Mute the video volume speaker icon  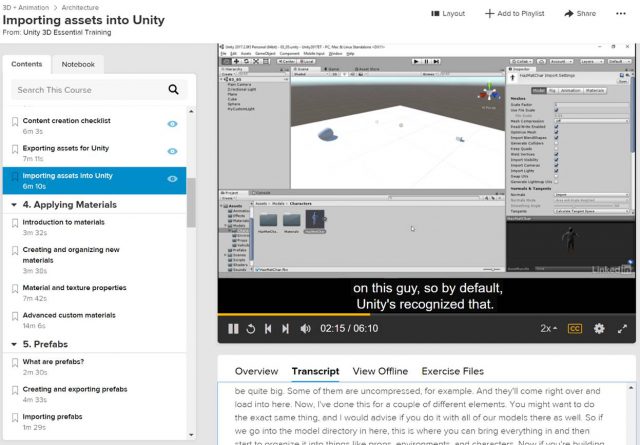coord(305,329)
